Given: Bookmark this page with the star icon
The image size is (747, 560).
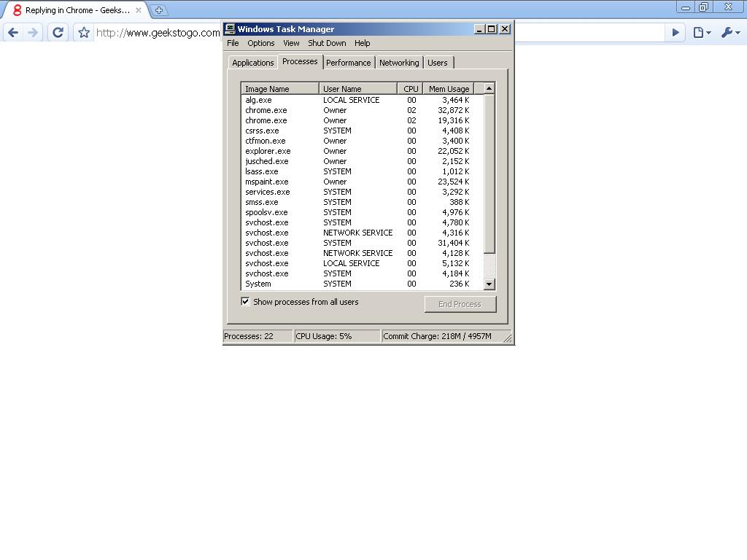Looking at the screenshot, I should pos(84,32).
